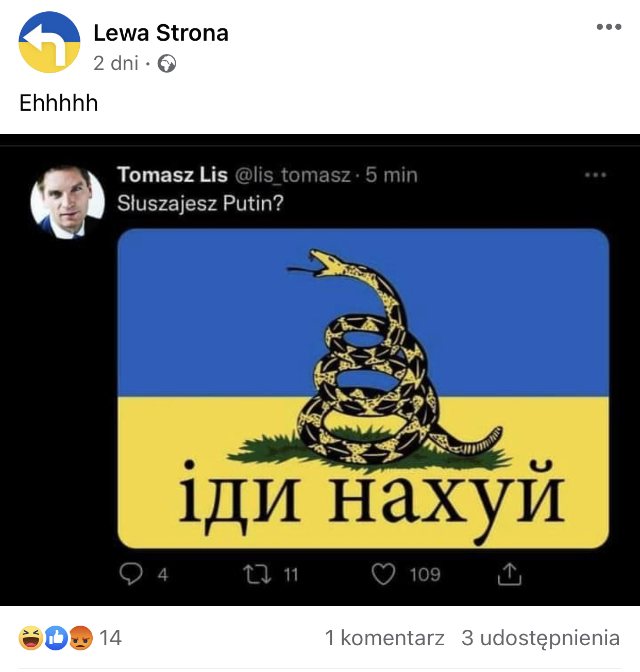Viewport: 640px width, 672px height.
Task: Open the 2 dni timestamp link
Action: point(116,63)
